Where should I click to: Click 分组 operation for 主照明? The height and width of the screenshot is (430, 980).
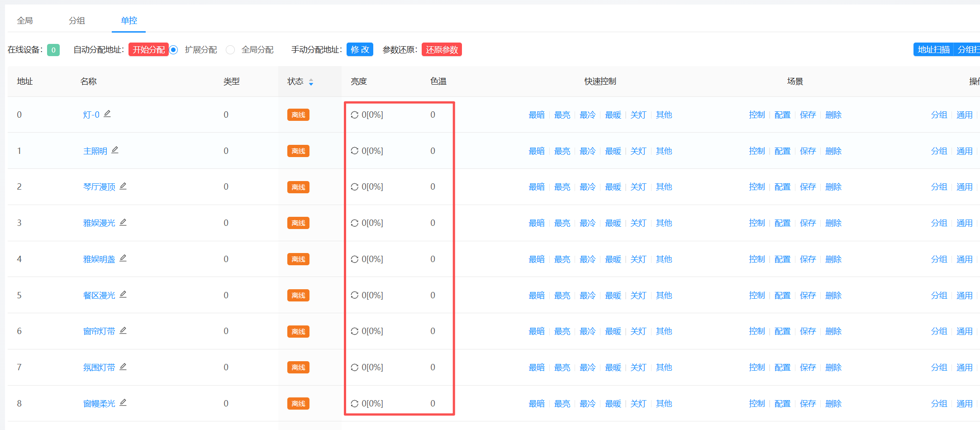[x=939, y=151]
